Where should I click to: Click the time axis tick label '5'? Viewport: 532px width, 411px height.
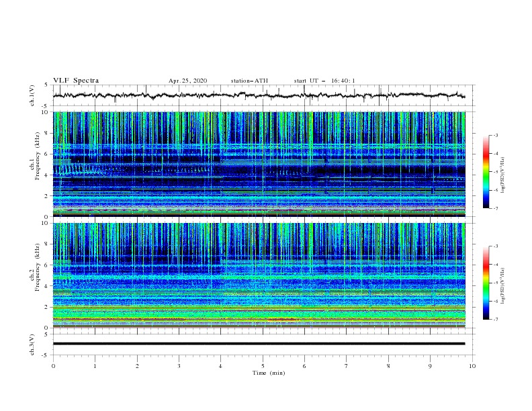[x=263, y=366]
